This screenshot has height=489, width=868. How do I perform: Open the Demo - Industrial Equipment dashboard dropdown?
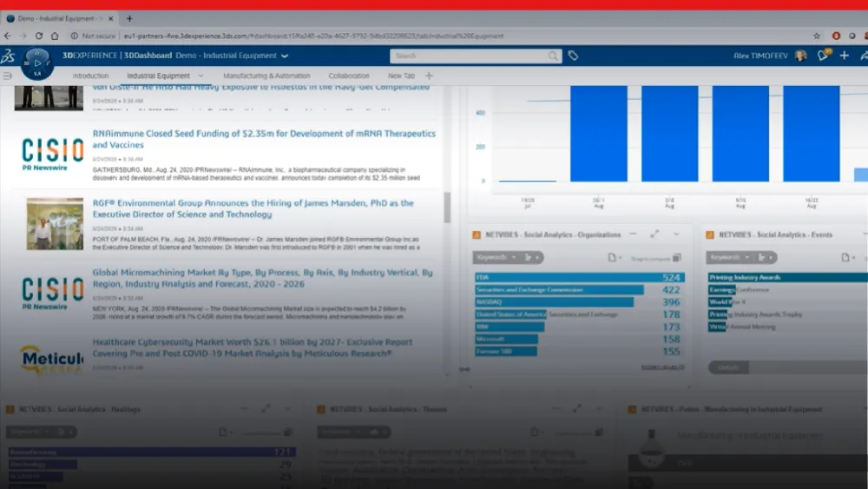tap(285, 56)
